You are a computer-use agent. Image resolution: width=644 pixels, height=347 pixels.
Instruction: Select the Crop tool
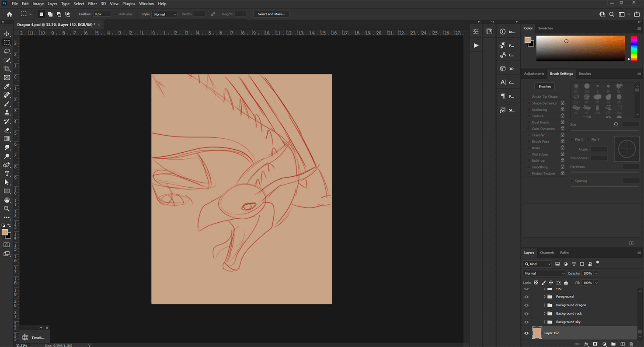tap(7, 69)
